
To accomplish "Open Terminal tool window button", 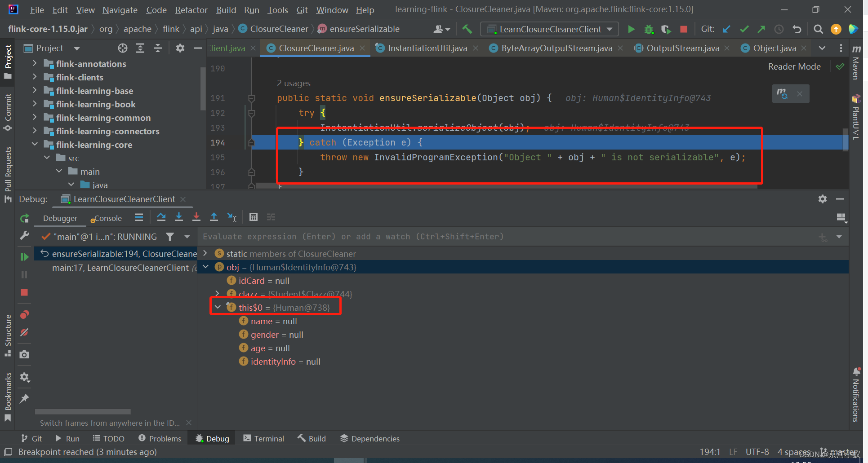I will 264,438.
